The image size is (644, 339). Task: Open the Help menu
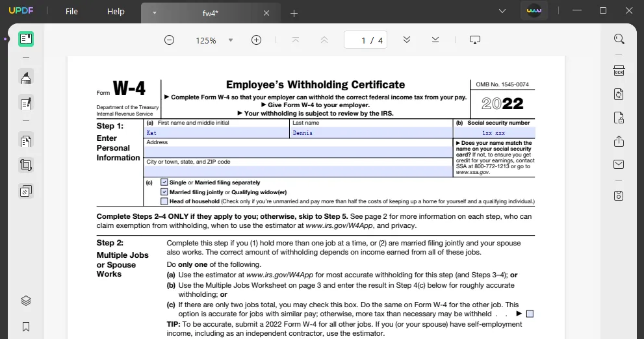click(116, 12)
